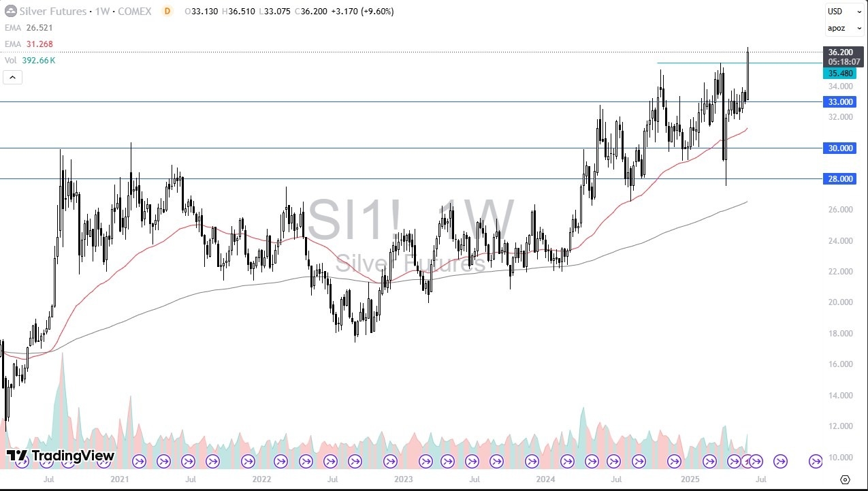Collapse the indicator legend with the chevron

[x=13, y=77]
